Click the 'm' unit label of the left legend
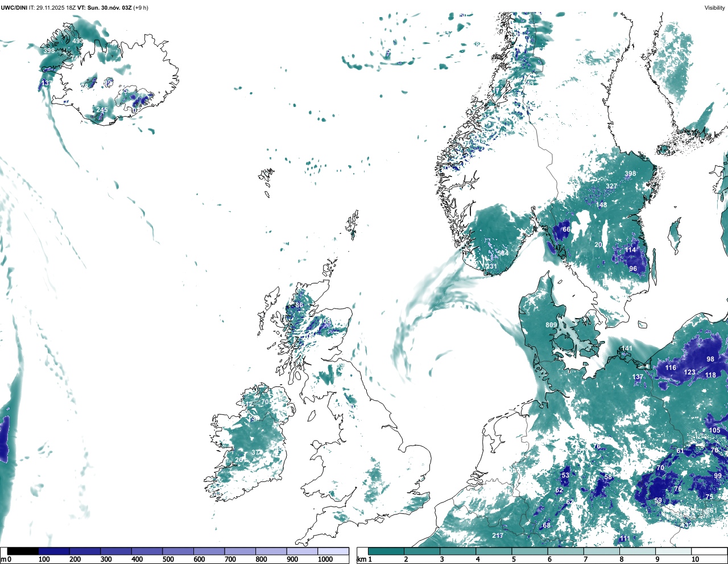 [x=3, y=559]
